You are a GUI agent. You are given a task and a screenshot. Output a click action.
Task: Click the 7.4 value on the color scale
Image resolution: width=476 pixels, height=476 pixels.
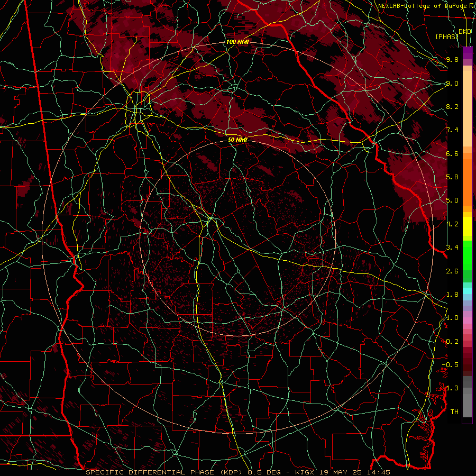[452, 130]
